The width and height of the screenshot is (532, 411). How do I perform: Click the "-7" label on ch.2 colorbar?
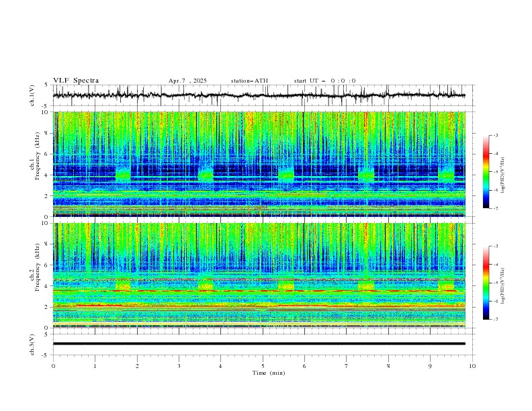[495, 320]
